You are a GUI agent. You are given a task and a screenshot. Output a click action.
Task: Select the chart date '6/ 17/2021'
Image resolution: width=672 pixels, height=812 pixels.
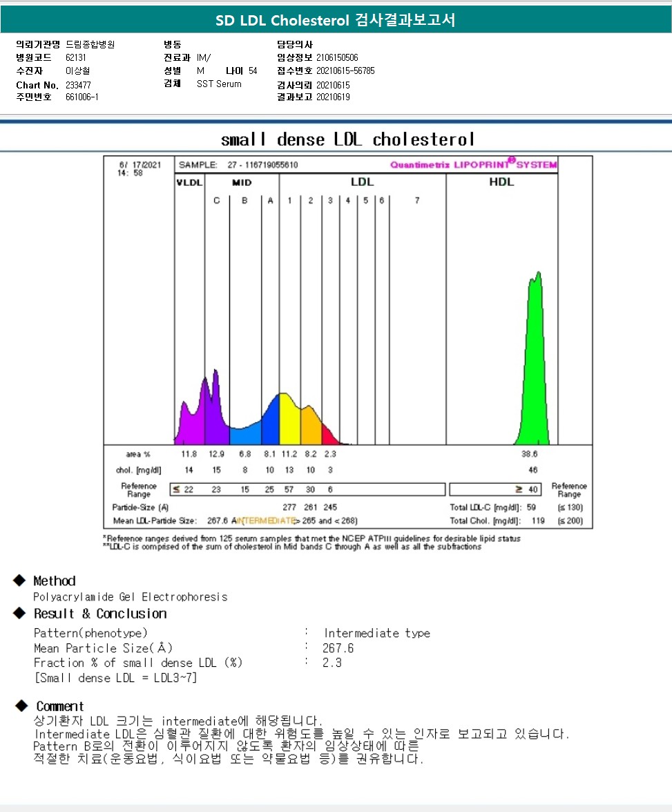pos(140,164)
